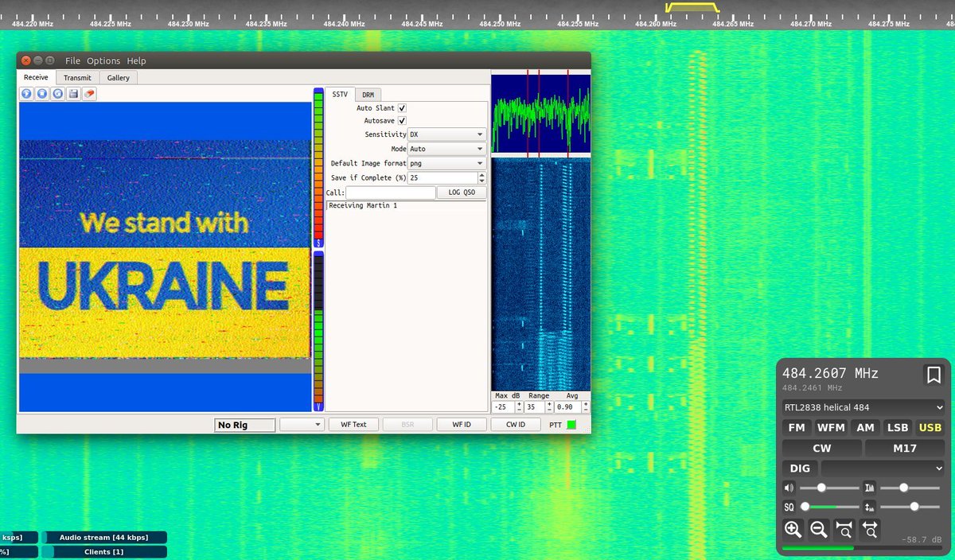The height and width of the screenshot is (560, 955).
Task: Open Default Image format png dropdown
Action: pos(446,163)
